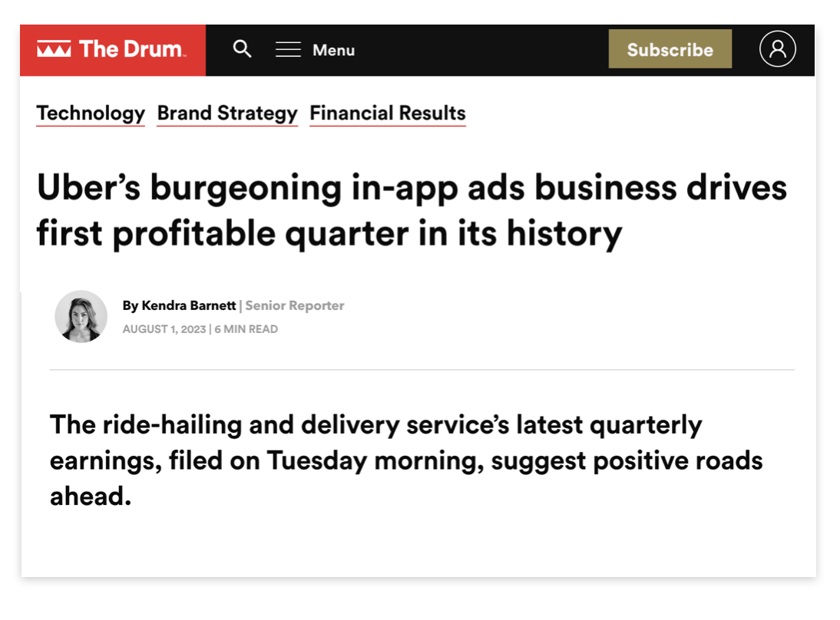840x620 pixels.
Task: Click the "Menu" label in navigation bar
Action: [x=333, y=51]
